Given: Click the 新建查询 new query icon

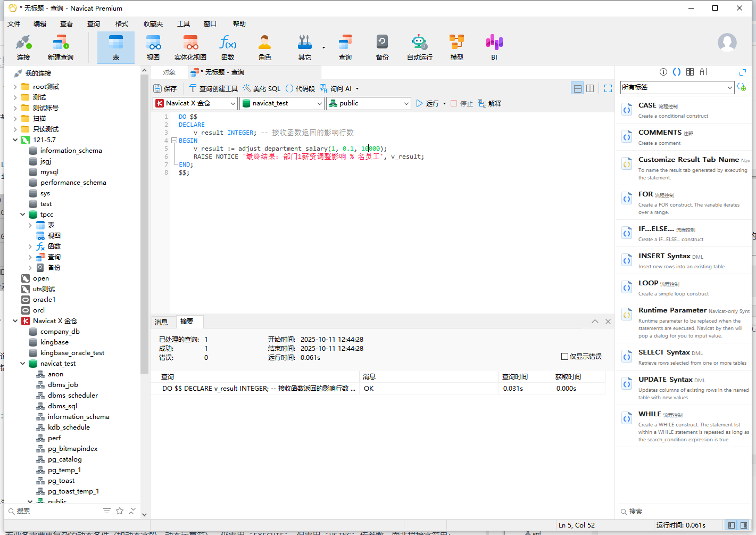Looking at the screenshot, I should pos(61,47).
